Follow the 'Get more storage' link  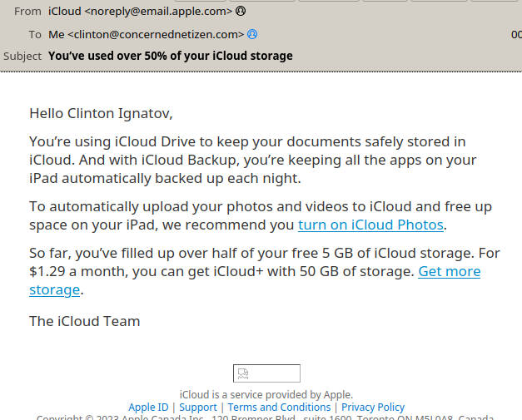(x=449, y=272)
